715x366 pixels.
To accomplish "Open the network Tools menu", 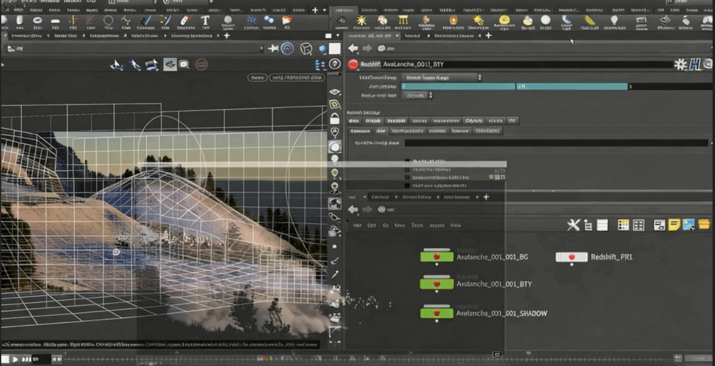I will pyautogui.click(x=417, y=226).
